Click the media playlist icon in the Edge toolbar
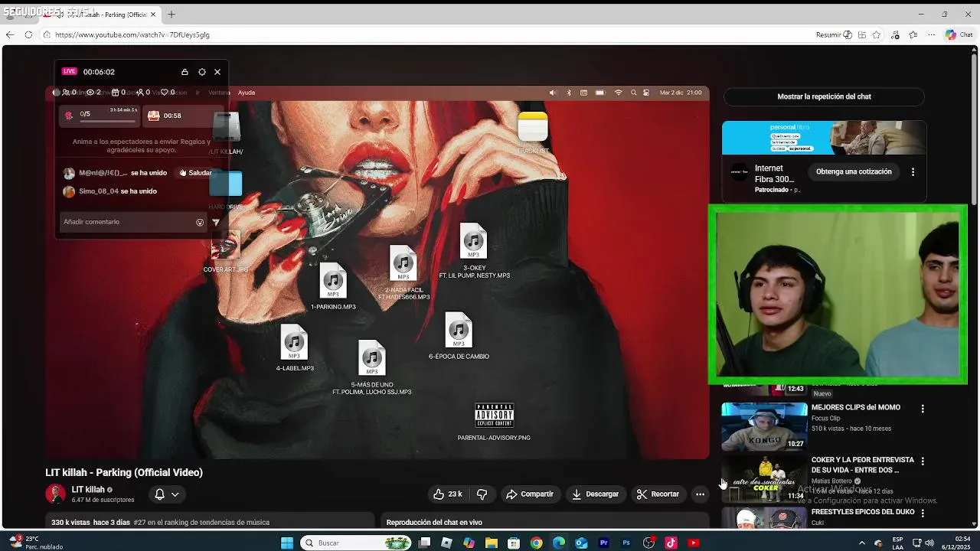 click(895, 34)
